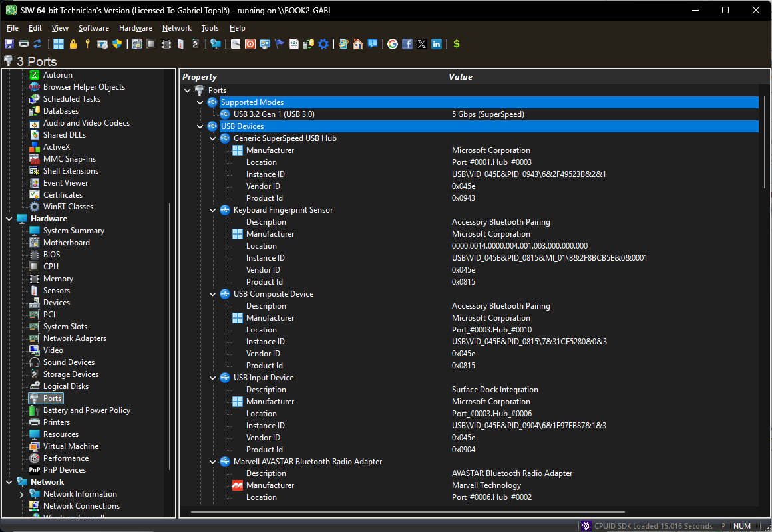Collapse the Network tree section
The image size is (772, 532).
(x=9, y=482)
